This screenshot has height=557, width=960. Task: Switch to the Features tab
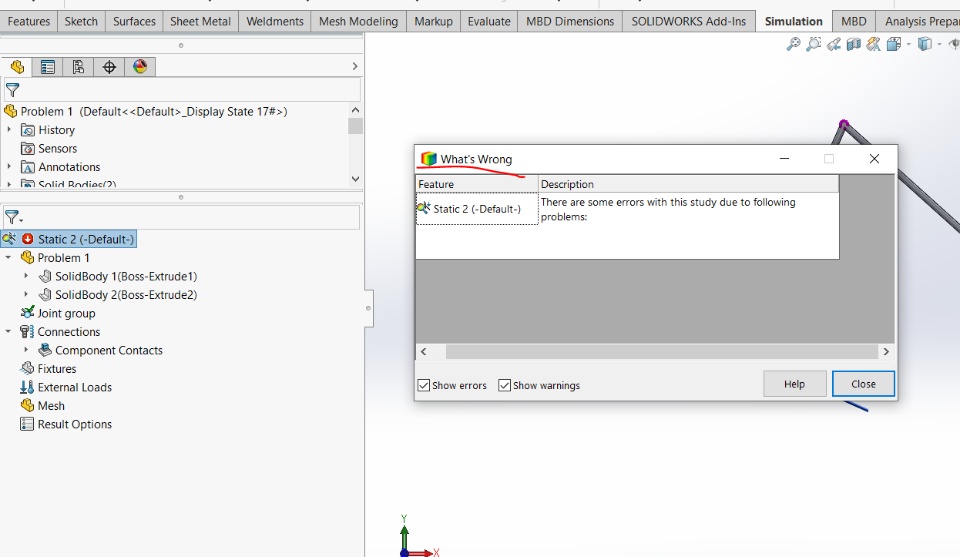point(29,21)
